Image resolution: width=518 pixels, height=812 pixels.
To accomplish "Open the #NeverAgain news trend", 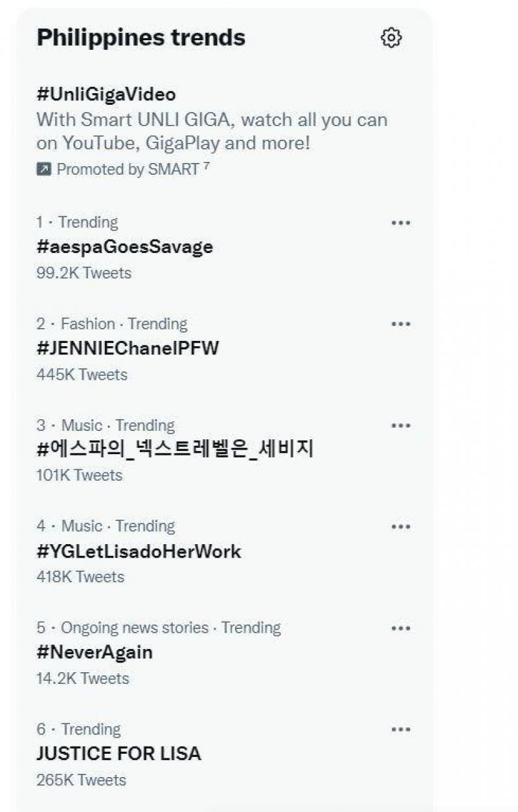I will coord(95,653).
